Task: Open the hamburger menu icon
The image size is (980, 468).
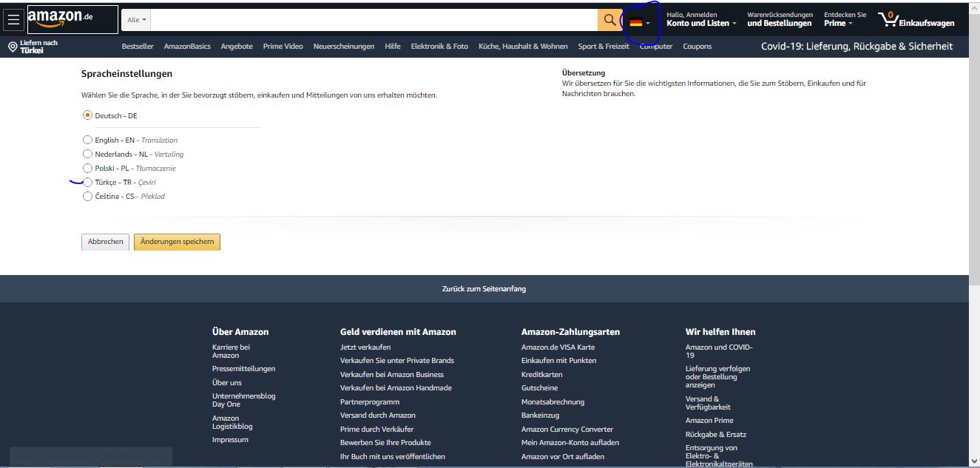Action: 13,20
